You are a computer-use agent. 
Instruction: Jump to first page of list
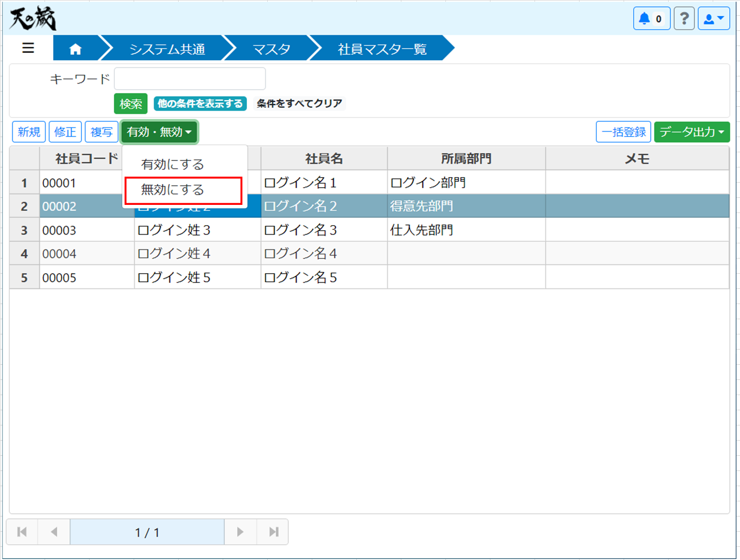click(22, 532)
